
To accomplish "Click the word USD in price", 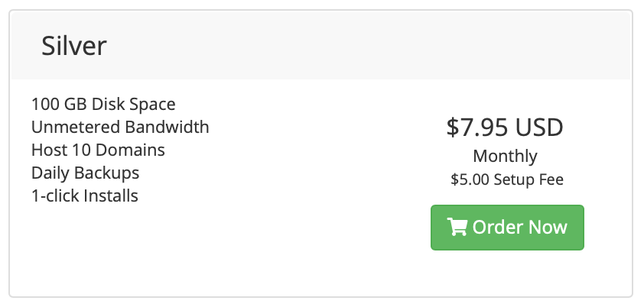I will tap(539, 127).
